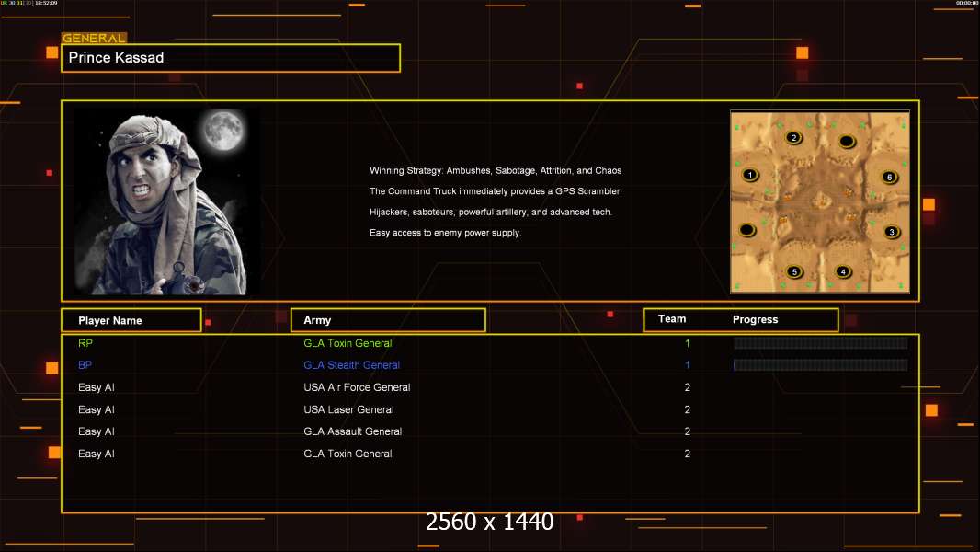Screen dimensions: 980x552
Task: Select start position 5 on the minimap
Action: (x=795, y=271)
